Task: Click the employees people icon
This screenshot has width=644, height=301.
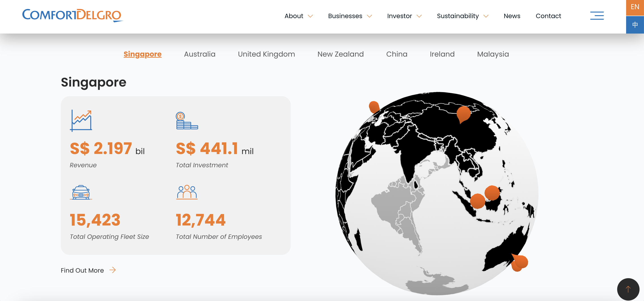Action: (187, 192)
